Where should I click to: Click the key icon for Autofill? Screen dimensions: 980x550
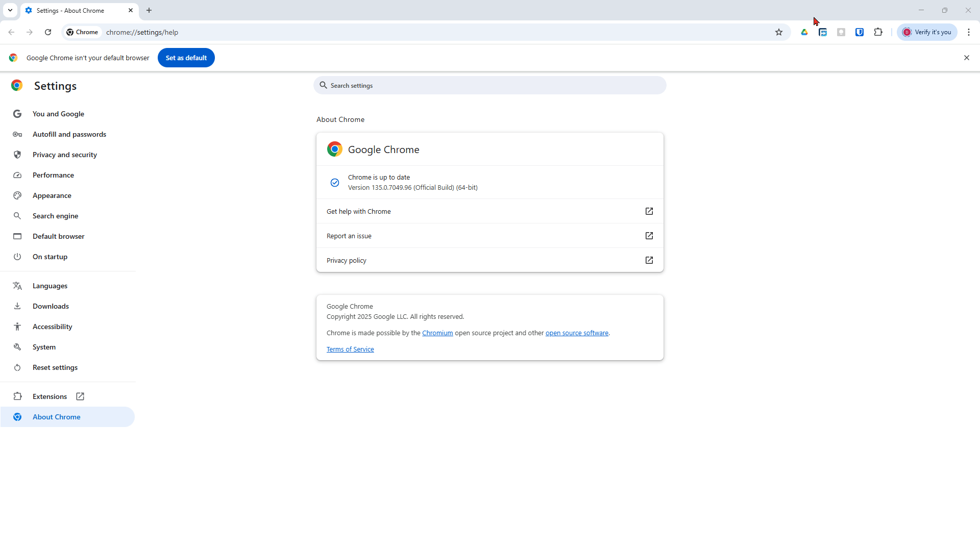(17, 134)
